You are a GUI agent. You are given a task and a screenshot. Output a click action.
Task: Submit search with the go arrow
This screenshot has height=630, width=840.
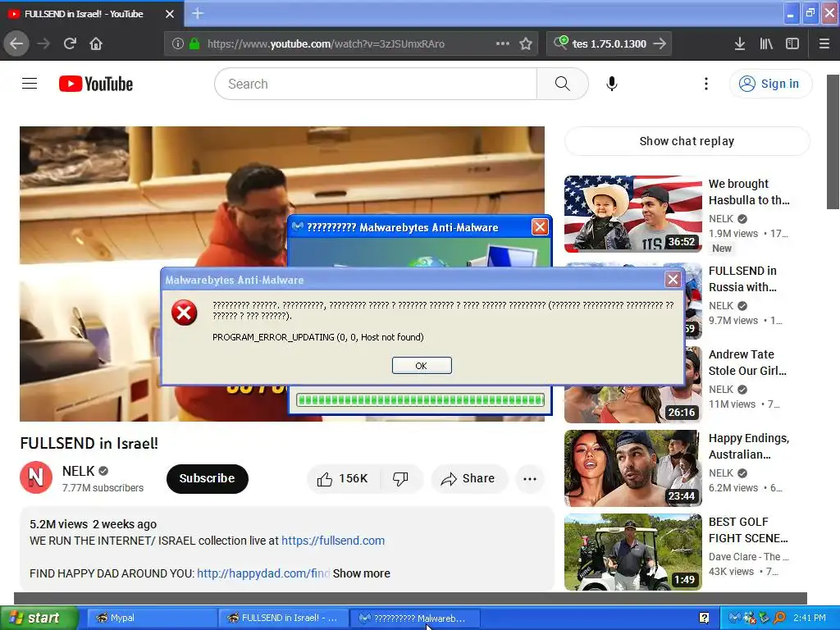(660, 43)
